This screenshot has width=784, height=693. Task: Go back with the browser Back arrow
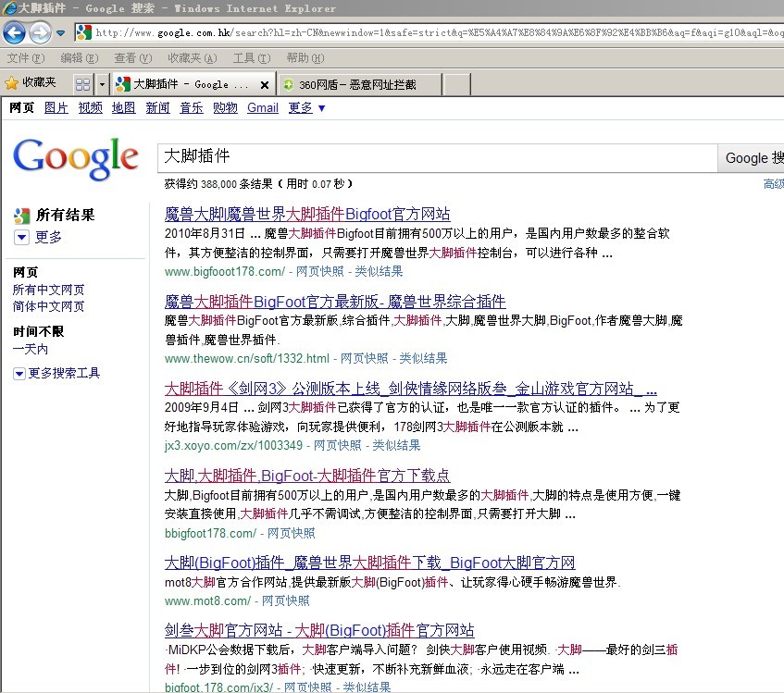(x=14, y=33)
